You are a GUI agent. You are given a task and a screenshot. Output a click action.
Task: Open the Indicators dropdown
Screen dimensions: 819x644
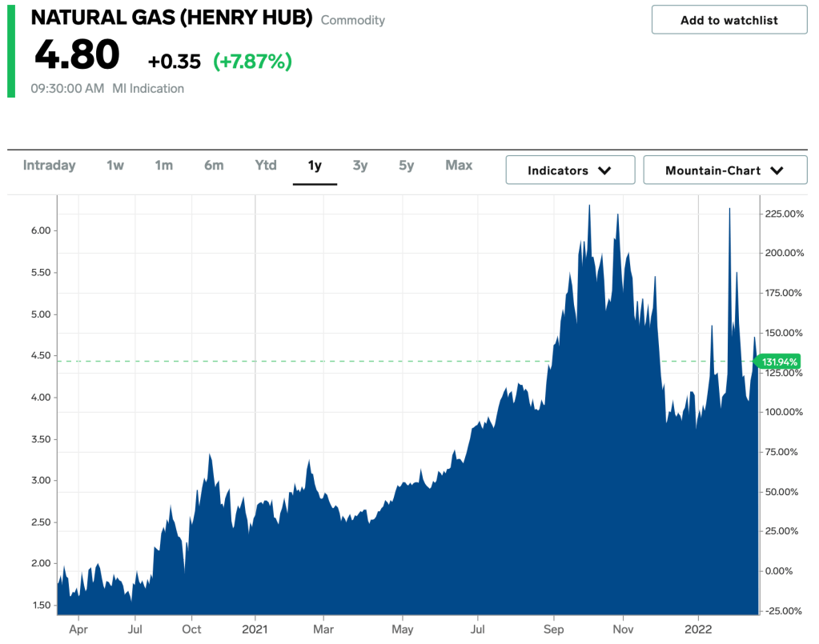click(570, 170)
